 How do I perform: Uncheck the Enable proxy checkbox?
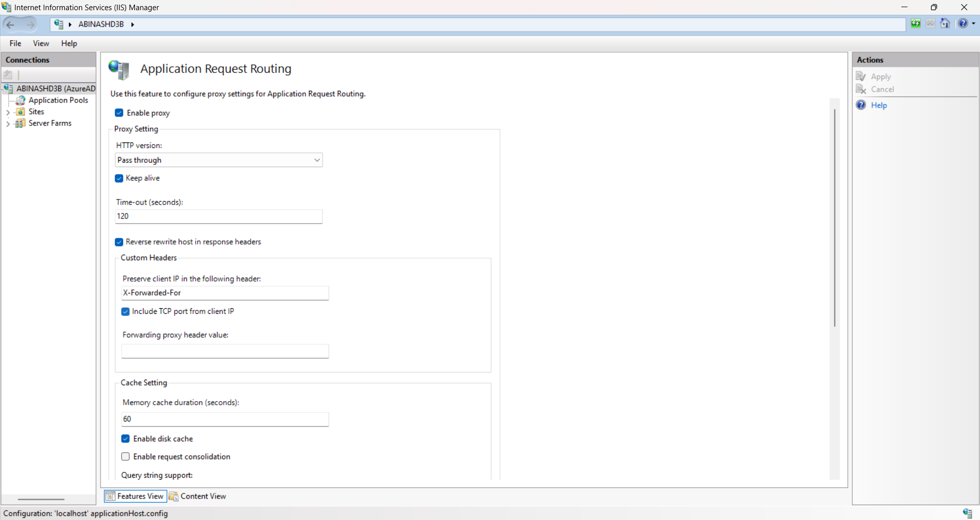click(119, 113)
